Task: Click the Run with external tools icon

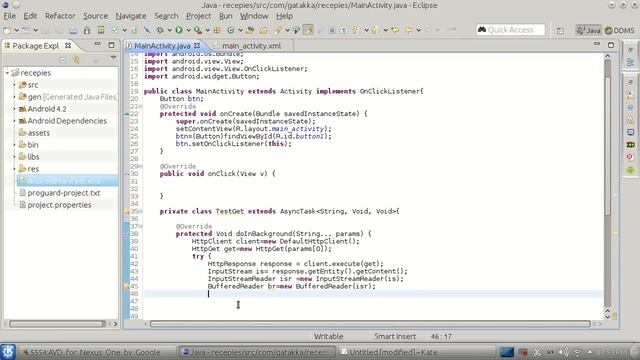Action: click(x=198, y=30)
